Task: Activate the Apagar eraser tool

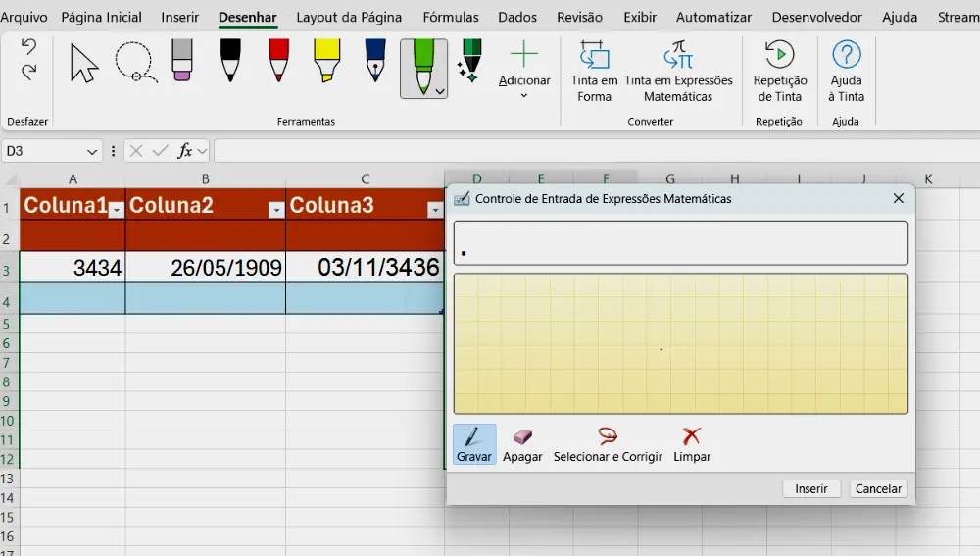Action: coord(522,444)
